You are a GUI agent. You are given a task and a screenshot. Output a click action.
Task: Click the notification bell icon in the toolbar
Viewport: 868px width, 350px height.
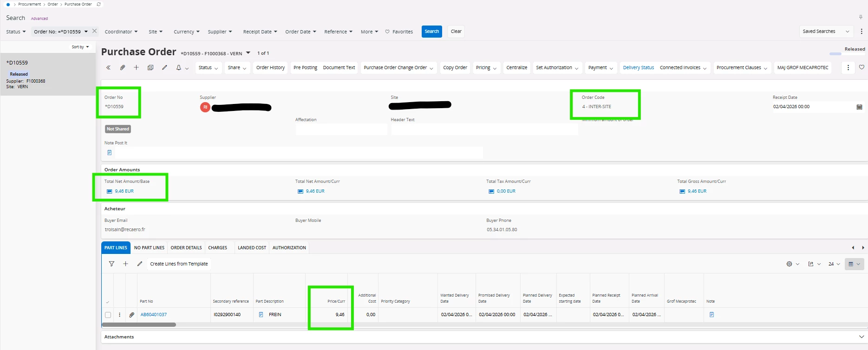click(178, 68)
